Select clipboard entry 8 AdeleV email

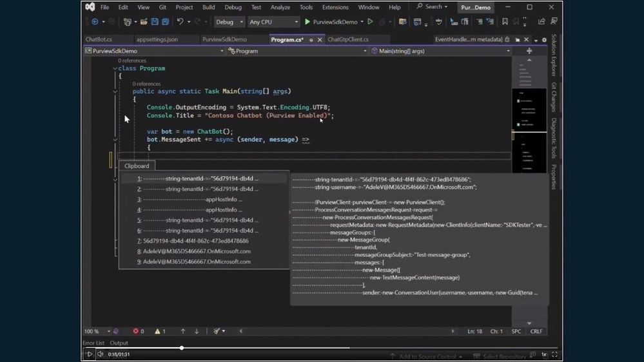pos(204,251)
